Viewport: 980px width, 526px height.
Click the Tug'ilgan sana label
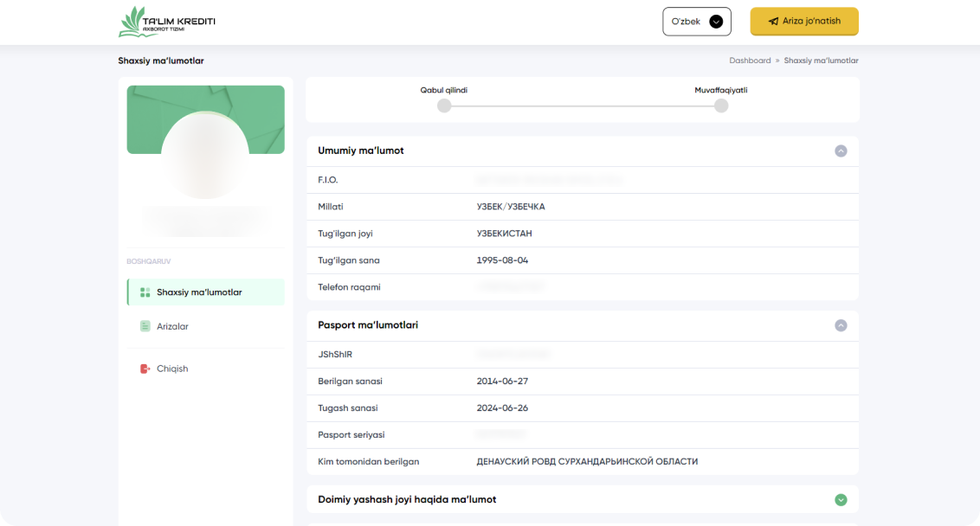pyautogui.click(x=349, y=260)
